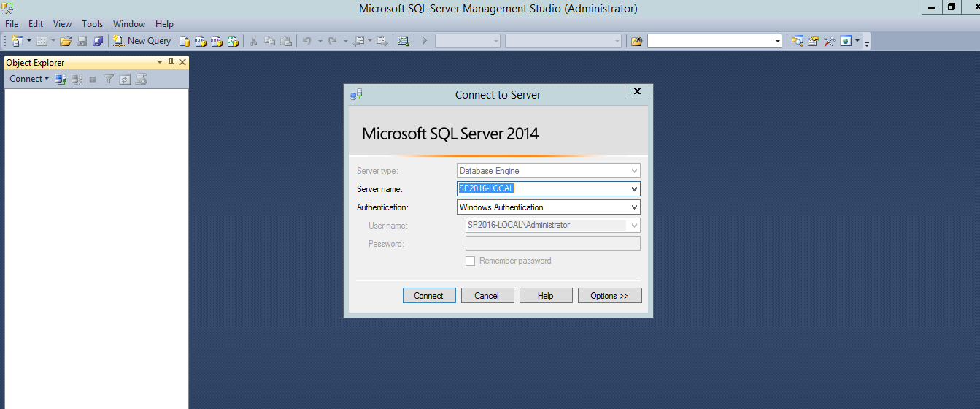Tick the Remember password checkbox
The height and width of the screenshot is (409, 980).
click(471, 261)
